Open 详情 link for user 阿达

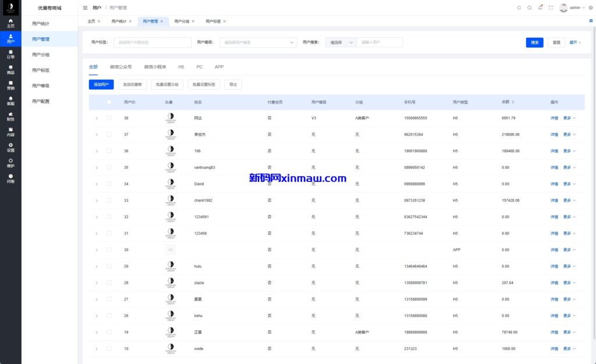[554, 118]
